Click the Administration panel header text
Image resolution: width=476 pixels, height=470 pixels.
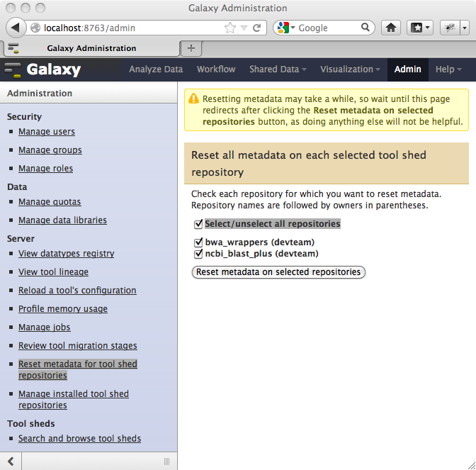[x=40, y=94]
